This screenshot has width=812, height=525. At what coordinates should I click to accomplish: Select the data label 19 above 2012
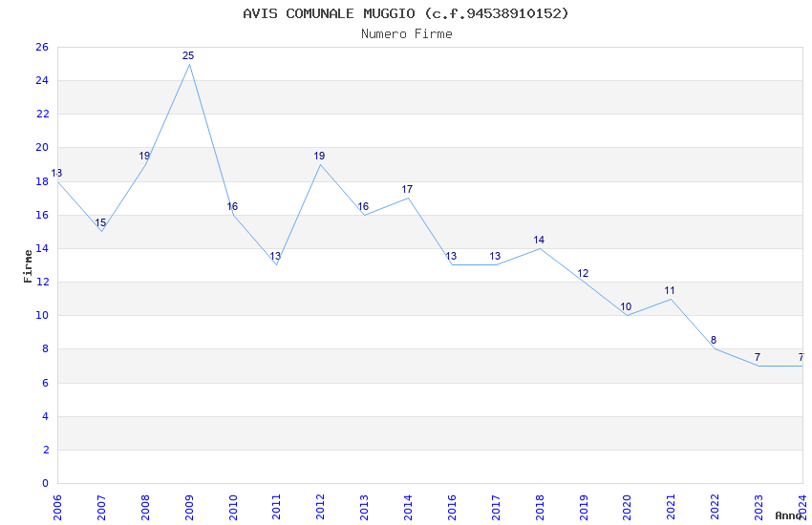click(x=319, y=156)
